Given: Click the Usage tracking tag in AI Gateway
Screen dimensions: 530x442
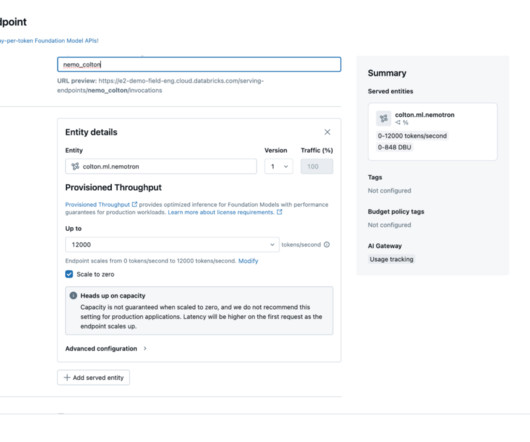Looking at the screenshot, I should coord(391,259).
